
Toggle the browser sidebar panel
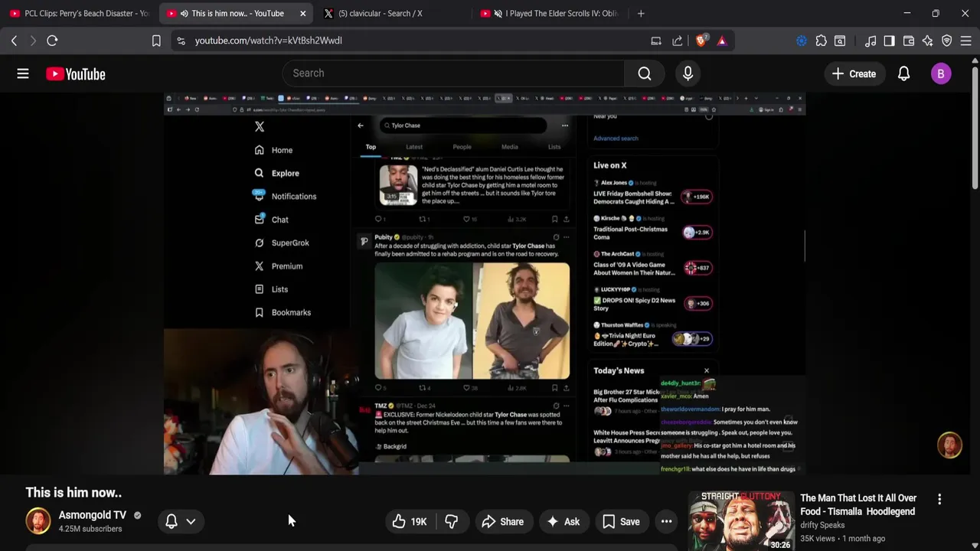click(x=889, y=41)
